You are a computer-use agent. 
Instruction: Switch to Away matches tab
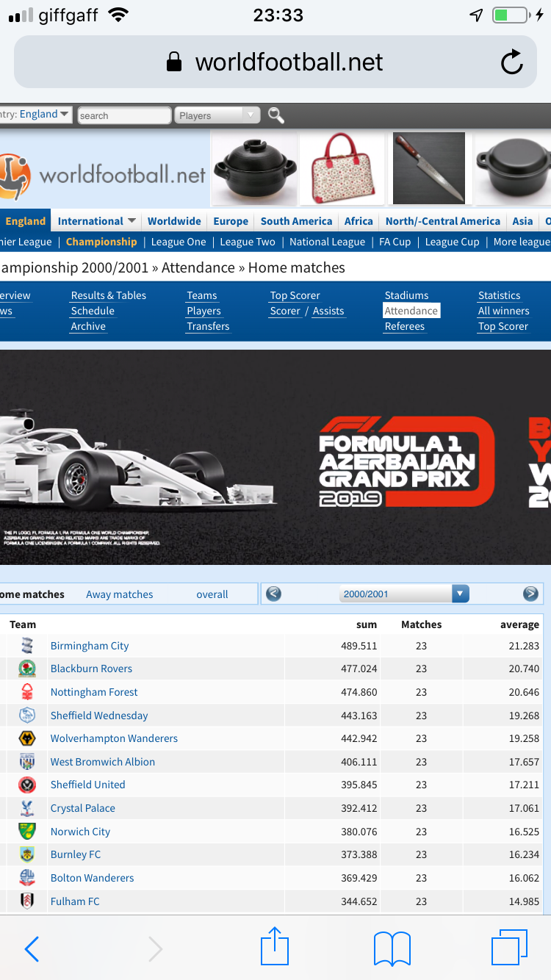point(120,594)
